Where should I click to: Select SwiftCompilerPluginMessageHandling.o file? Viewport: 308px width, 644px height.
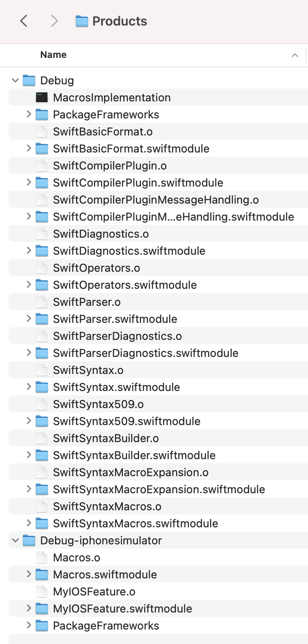pyautogui.click(x=158, y=200)
